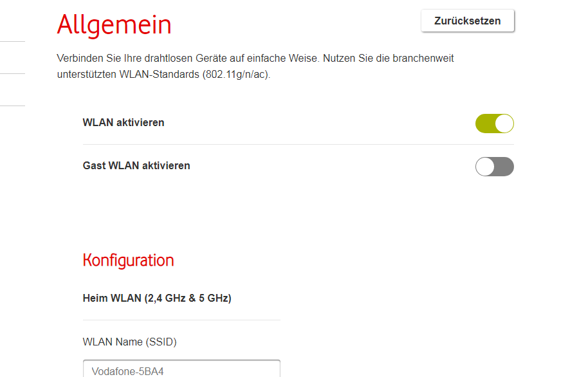This screenshot has height=377, width=588.
Task: Click the first line of the description paragraph
Action: tap(255, 58)
